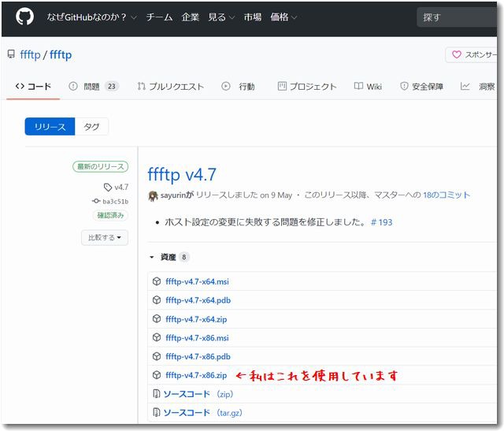
Task: Click the heart icon on スポンサー button
Action: click(x=456, y=55)
